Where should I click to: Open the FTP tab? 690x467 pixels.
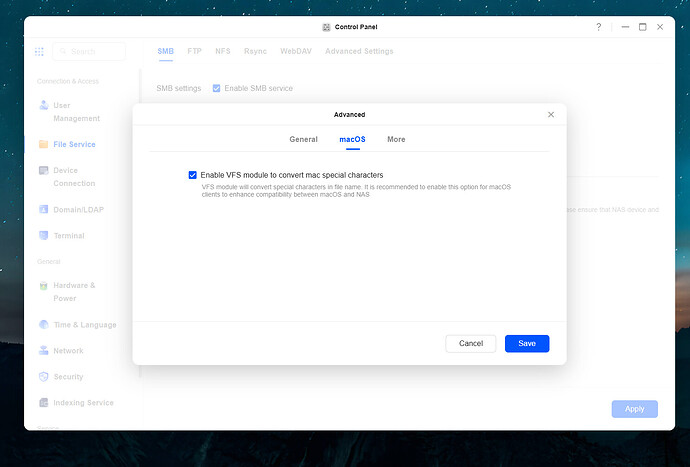(x=194, y=51)
